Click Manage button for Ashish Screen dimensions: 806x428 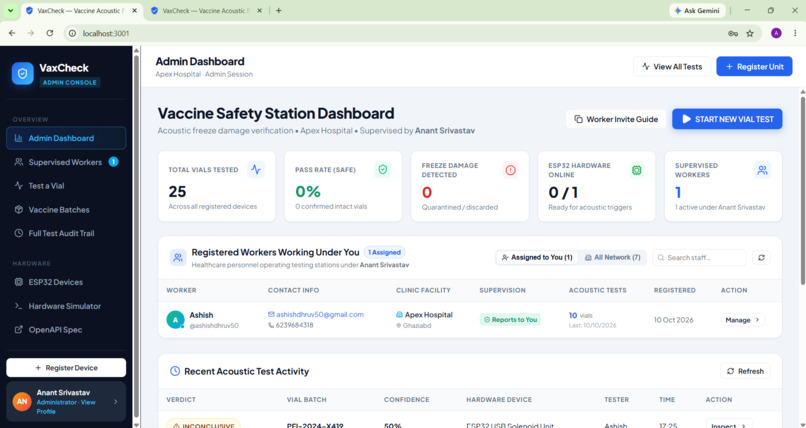(x=742, y=320)
